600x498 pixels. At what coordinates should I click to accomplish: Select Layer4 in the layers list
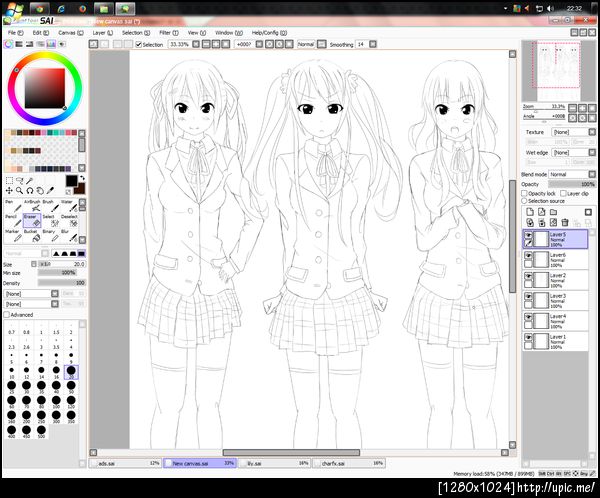point(555,322)
